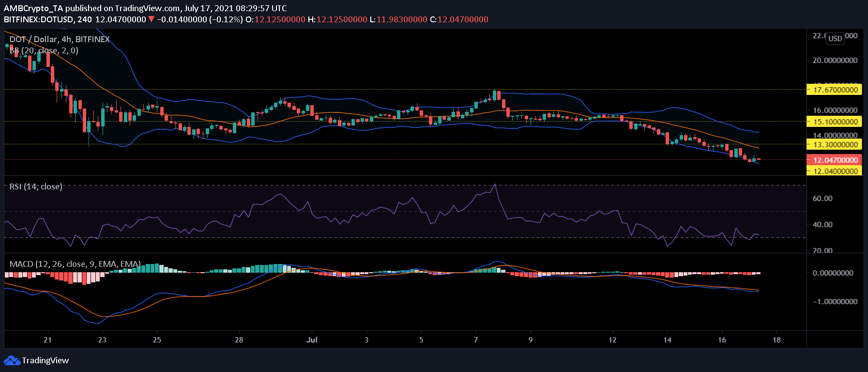Image resolution: width=868 pixels, height=372 pixels.
Task: Click the MACD (12, 26, close, 9, EMA, EMA) label
Action: [75, 264]
